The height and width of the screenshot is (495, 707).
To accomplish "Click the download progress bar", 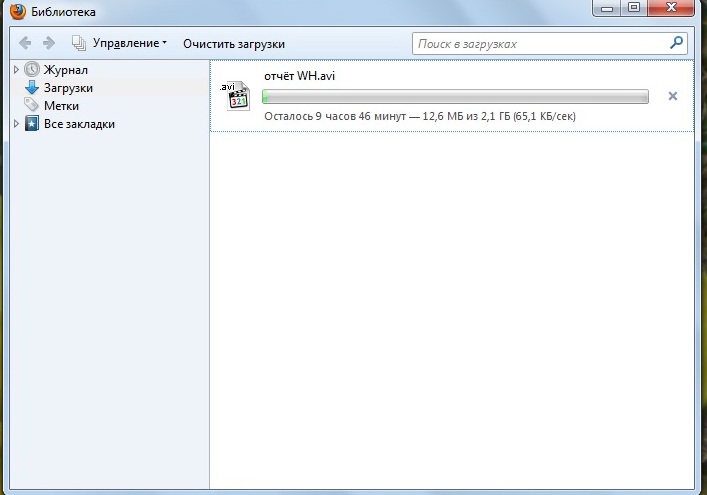I will point(455,96).
